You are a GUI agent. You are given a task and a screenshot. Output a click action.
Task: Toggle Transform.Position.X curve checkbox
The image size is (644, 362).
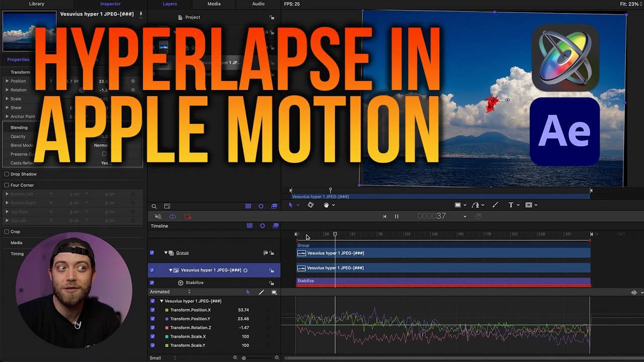pyautogui.click(x=152, y=310)
